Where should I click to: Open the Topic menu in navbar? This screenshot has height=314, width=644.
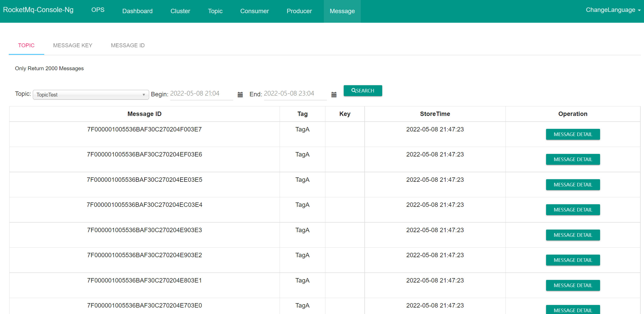tap(215, 11)
